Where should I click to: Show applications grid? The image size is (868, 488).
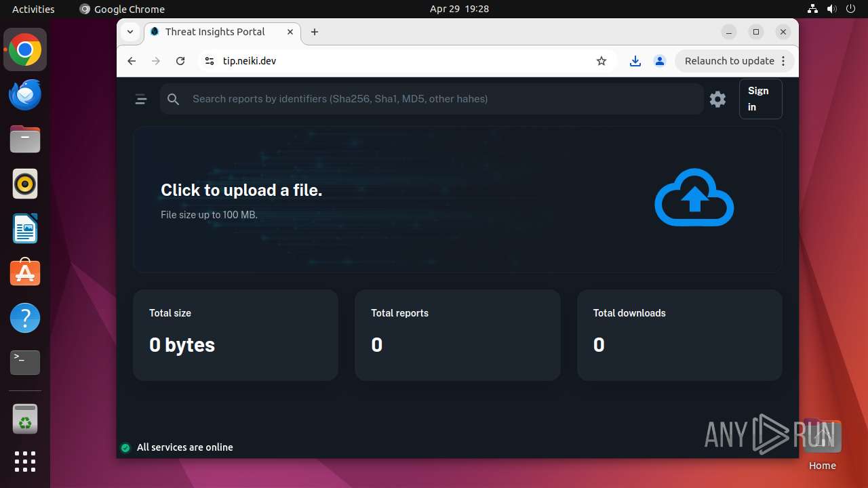pyautogui.click(x=25, y=462)
